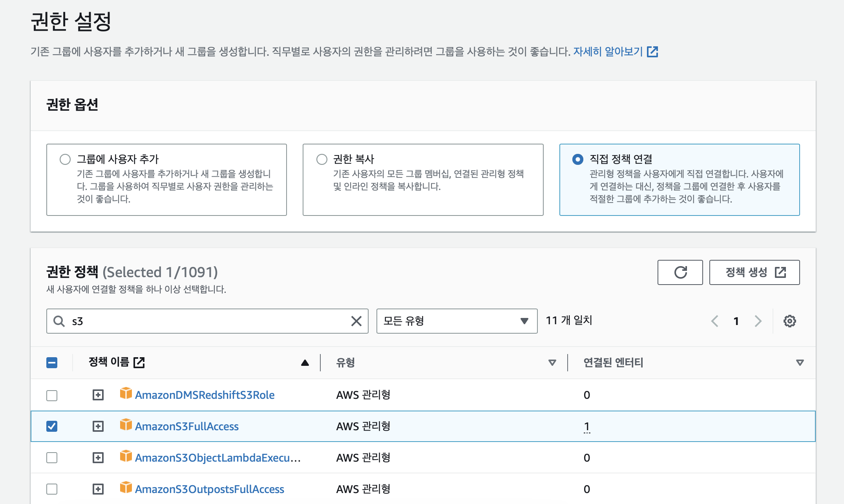Check the AmazonDMSRedshiftS3Role checkbox
The width and height of the screenshot is (844, 504).
pyautogui.click(x=52, y=395)
